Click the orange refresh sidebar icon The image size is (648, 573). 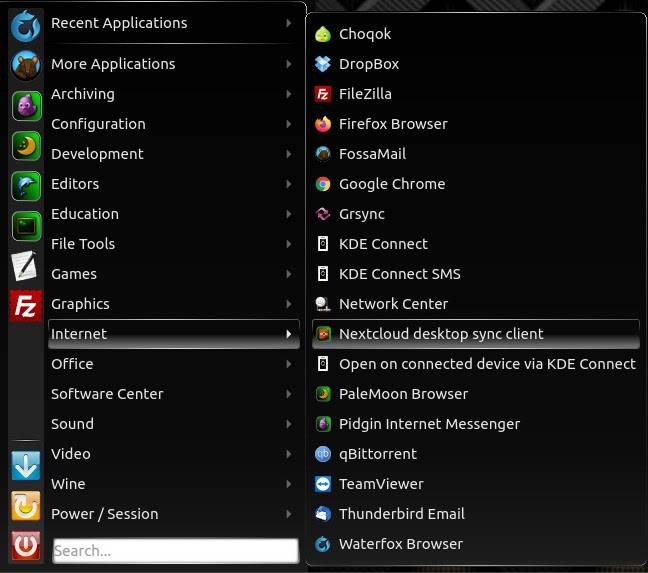click(x=26, y=506)
